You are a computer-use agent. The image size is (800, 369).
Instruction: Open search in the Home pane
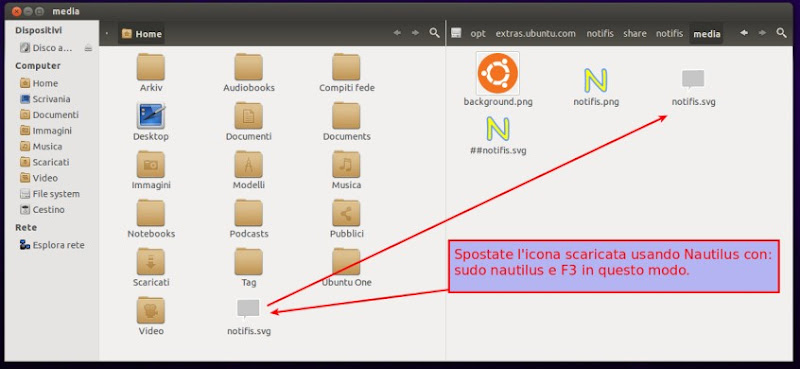coord(434,33)
